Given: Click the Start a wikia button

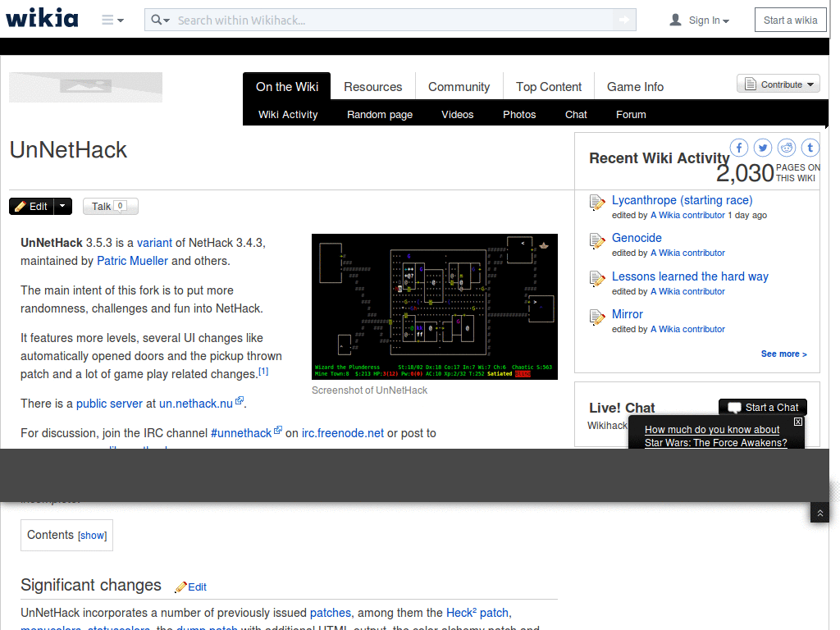Looking at the screenshot, I should coord(790,19).
